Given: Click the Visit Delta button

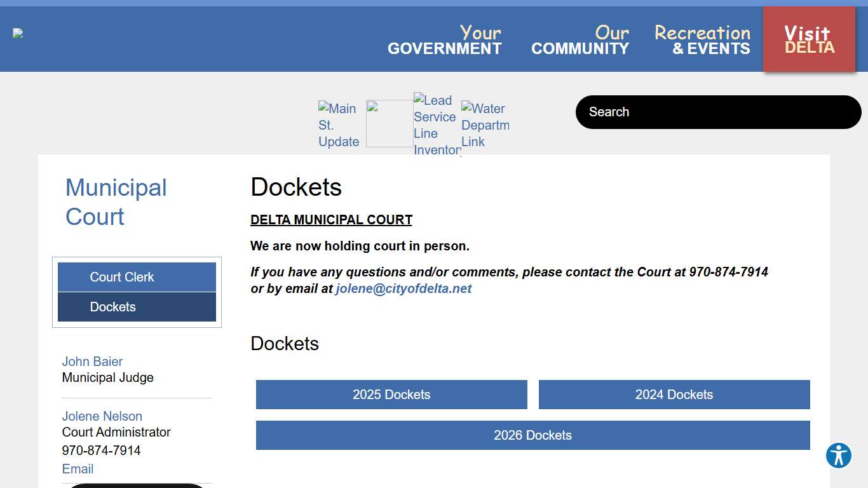Looking at the screenshot, I should click(x=809, y=39).
